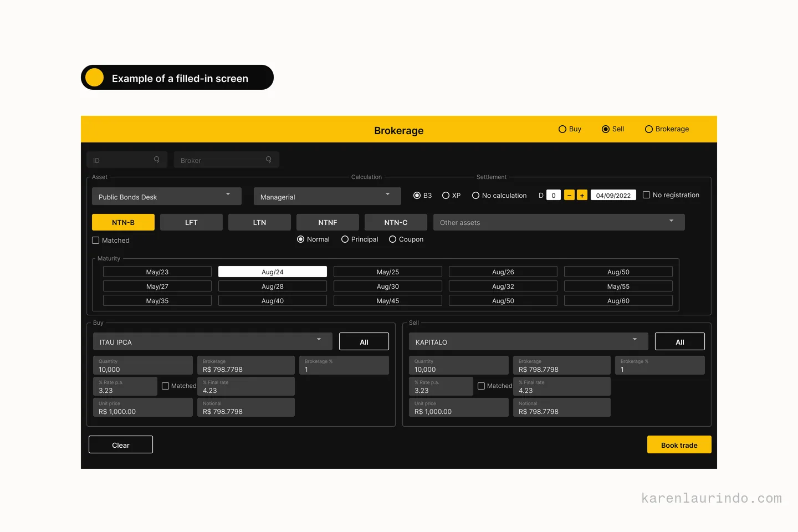The width and height of the screenshot is (798, 532).
Task: Click the plus settlement day stepper
Action: [582, 195]
